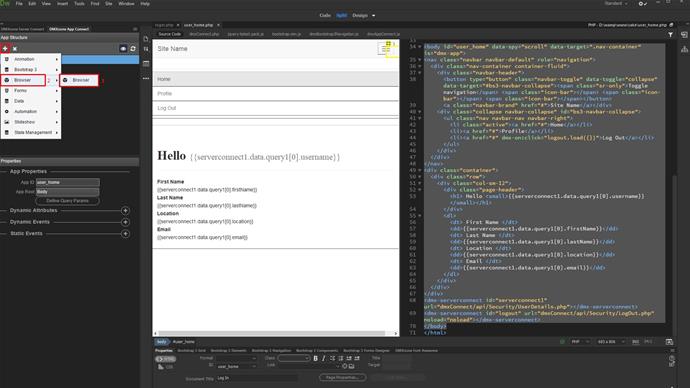
Task: Open the Help menu
Action: 145,4
